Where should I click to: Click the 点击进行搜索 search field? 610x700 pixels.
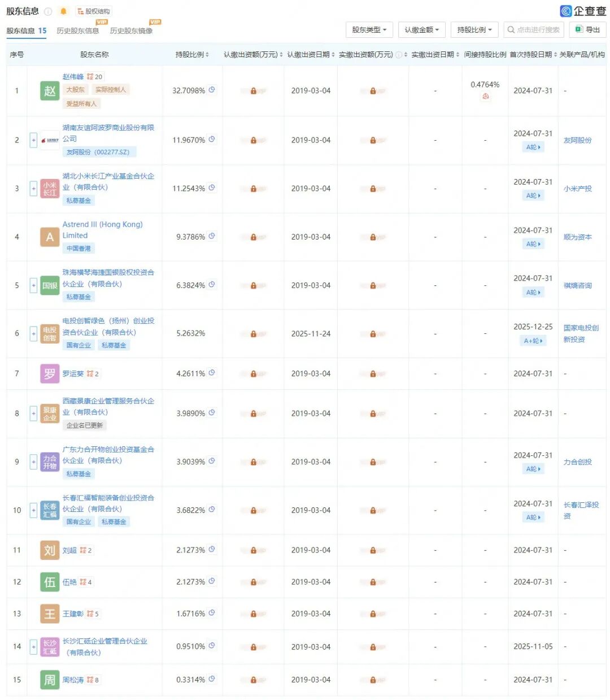(534, 30)
